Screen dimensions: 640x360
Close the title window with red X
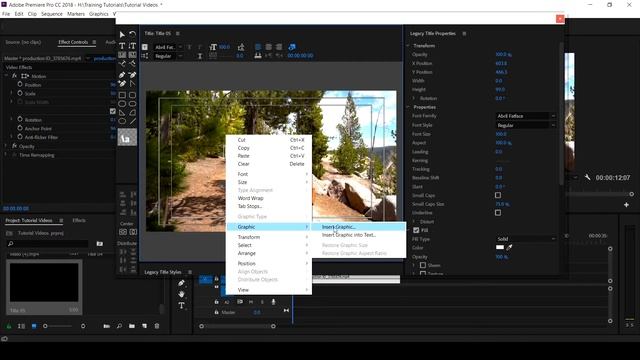[560, 19]
